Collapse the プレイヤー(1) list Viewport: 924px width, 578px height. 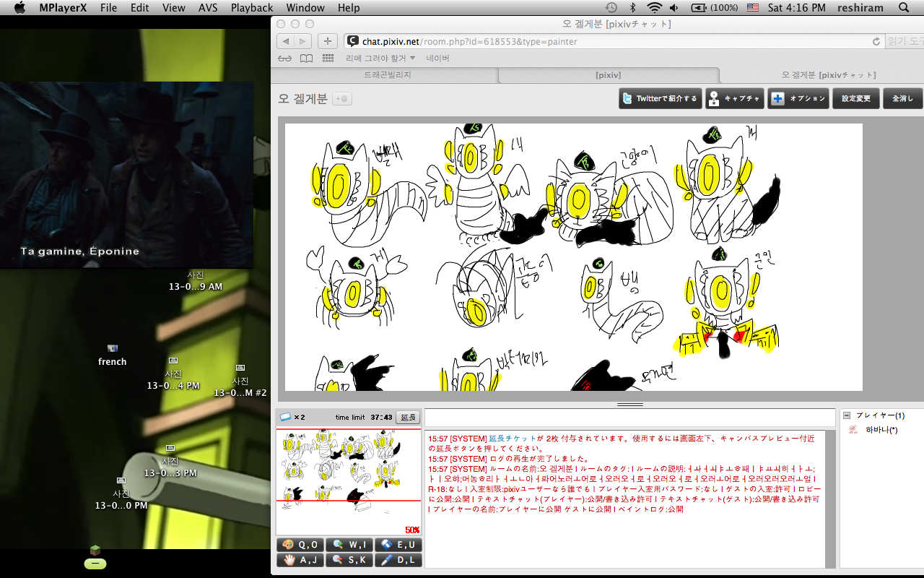coord(847,415)
